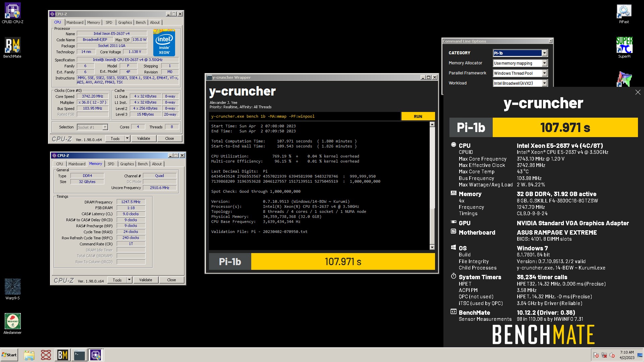644x362 pixels.
Task: Click the System Timers clock icon
Action: tap(453, 276)
